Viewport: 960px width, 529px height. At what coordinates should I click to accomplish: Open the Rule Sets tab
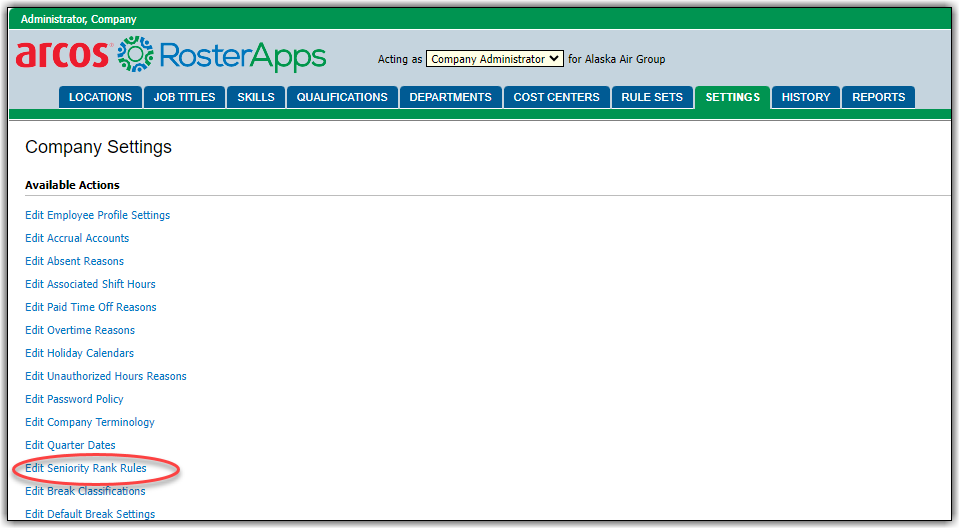[652, 97]
